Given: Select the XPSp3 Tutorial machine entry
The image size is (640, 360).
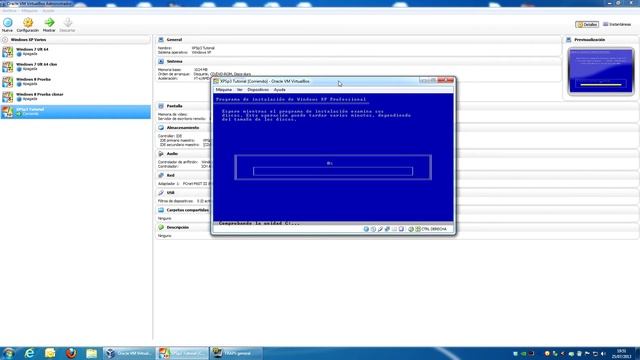Looking at the screenshot, I should click(x=76, y=112).
